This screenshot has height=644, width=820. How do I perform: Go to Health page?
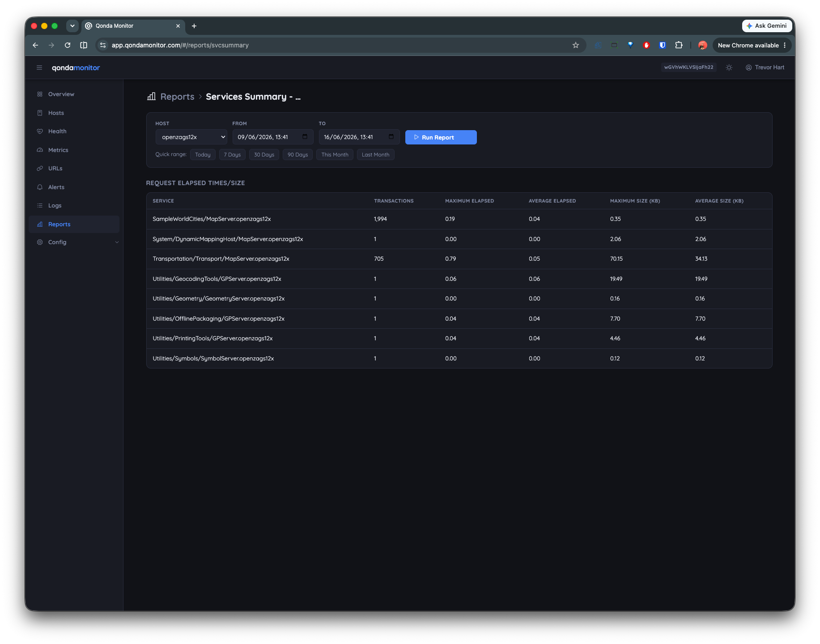[x=57, y=131]
